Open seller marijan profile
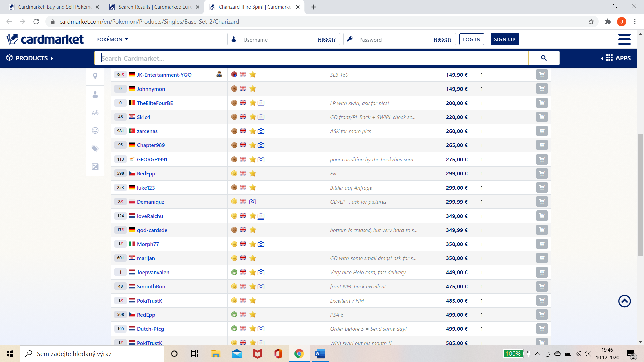 coord(146,258)
